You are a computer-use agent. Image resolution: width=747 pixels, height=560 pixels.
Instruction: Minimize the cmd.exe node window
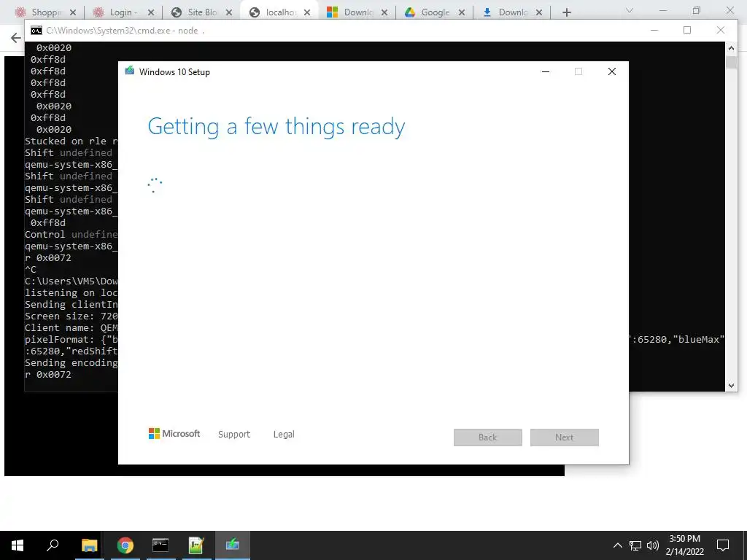click(654, 30)
